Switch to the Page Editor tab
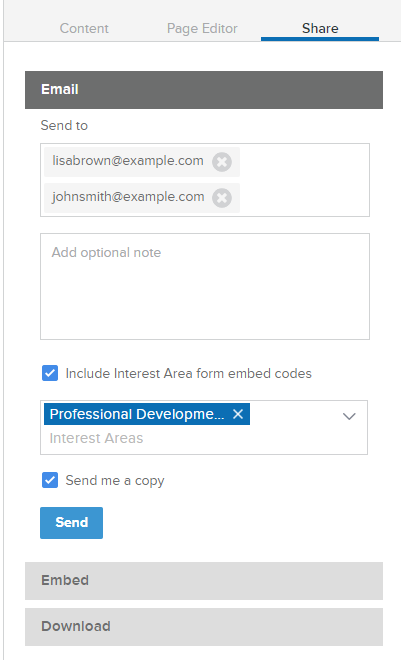 pos(202,28)
